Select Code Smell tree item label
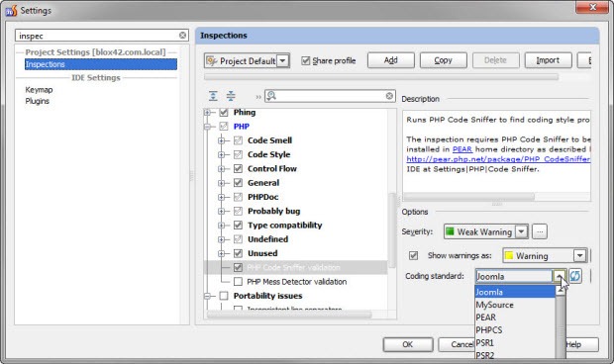614x364 pixels. click(x=269, y=140)
